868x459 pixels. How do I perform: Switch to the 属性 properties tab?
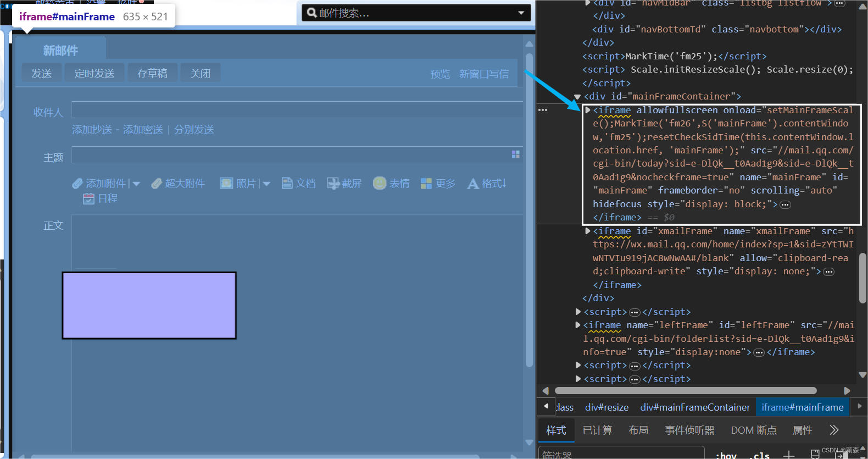(x=803, y=430)
